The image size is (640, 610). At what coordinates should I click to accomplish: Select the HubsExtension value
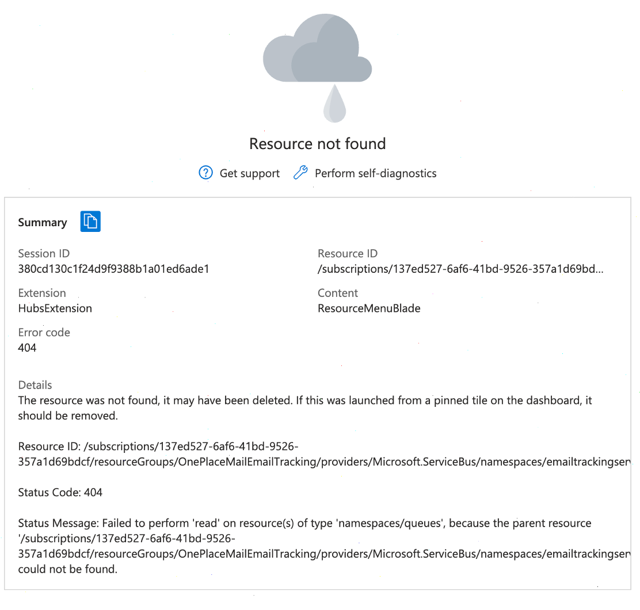pos(55,308)
